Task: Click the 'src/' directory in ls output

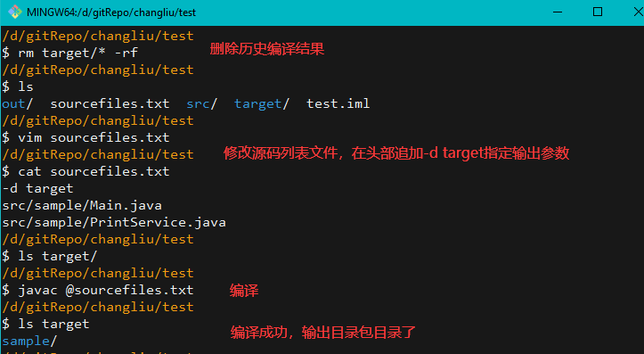Action: [201, 103]
